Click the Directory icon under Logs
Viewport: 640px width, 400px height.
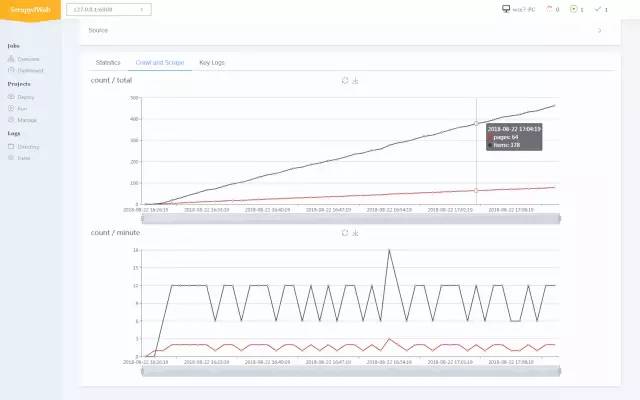point(11,146)
